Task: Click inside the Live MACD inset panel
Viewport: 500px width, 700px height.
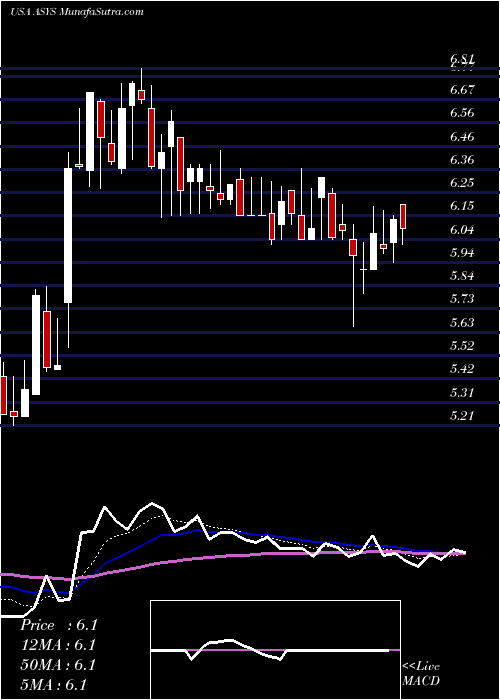Action: click(x=275, y=650)
